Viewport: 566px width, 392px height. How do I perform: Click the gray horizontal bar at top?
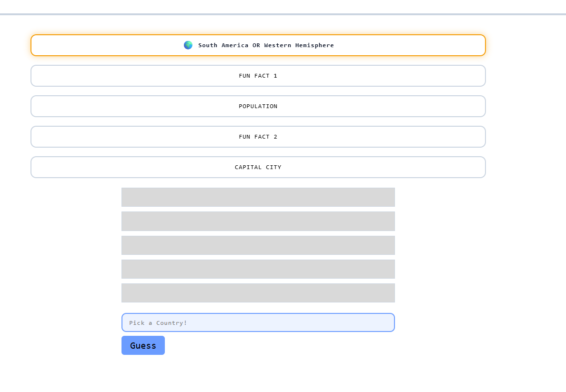click(x=283, y=14)
